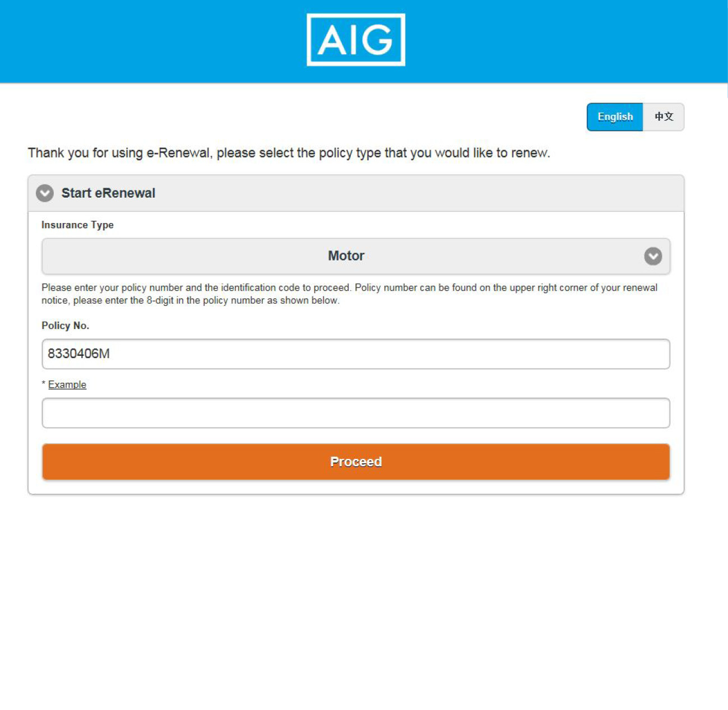Click the 8330406M policy number text
Viewport: 728px width, 710px height.
(x=78, y=354)
